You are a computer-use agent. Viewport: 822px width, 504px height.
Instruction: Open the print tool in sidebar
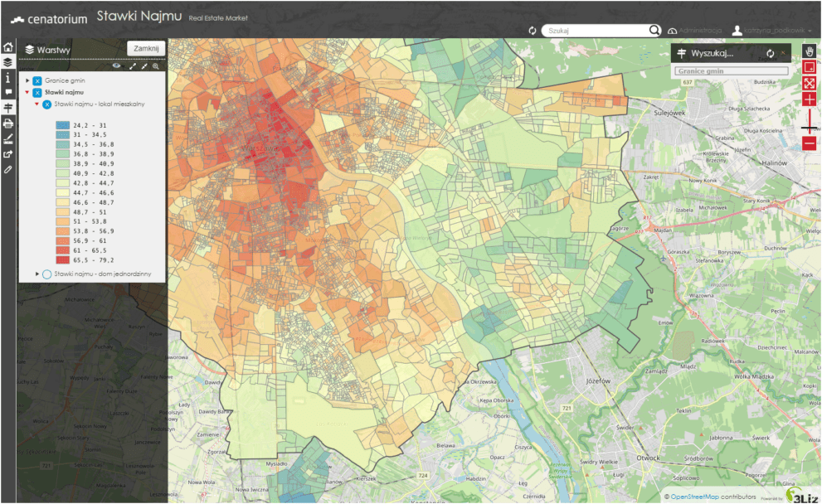click(8, 124)
